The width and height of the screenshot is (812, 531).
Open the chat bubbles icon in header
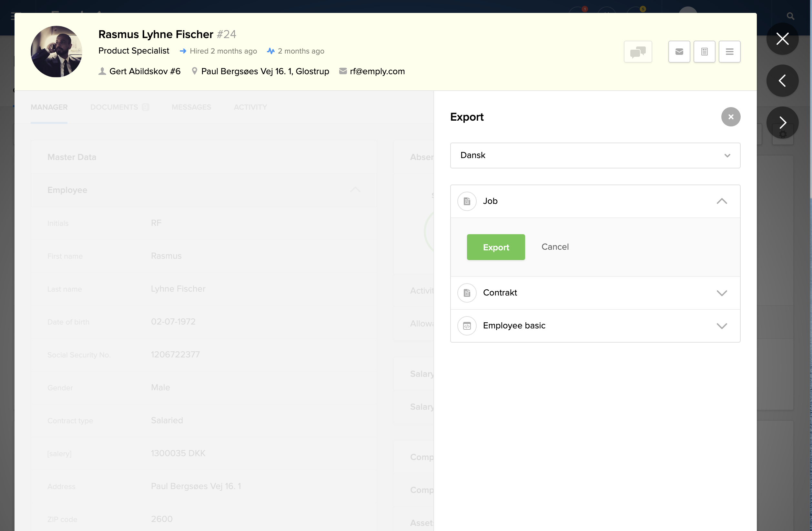(638, 52)
